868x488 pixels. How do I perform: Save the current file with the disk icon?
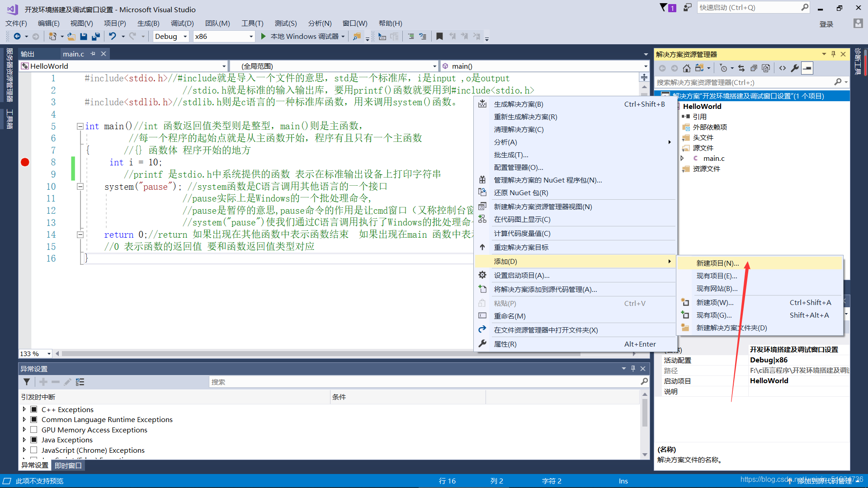click(x=84, y=37)
